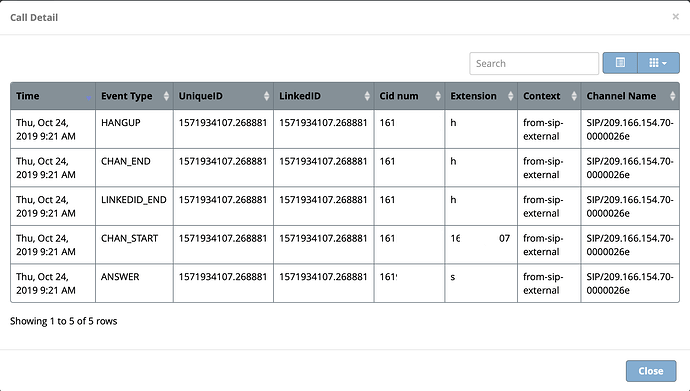Click the UniqueID value in ANSWER row
Screen dimensions: 690x391
(x=223, y=277)
